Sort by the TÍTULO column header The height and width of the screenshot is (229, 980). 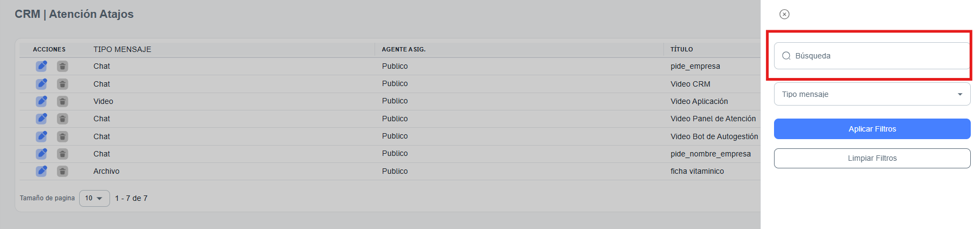coord(681,49)
